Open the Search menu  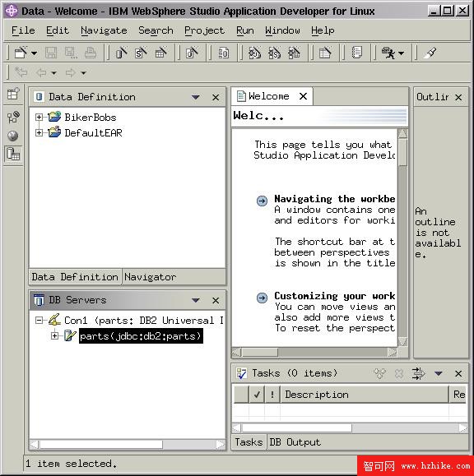pos(156,30)
